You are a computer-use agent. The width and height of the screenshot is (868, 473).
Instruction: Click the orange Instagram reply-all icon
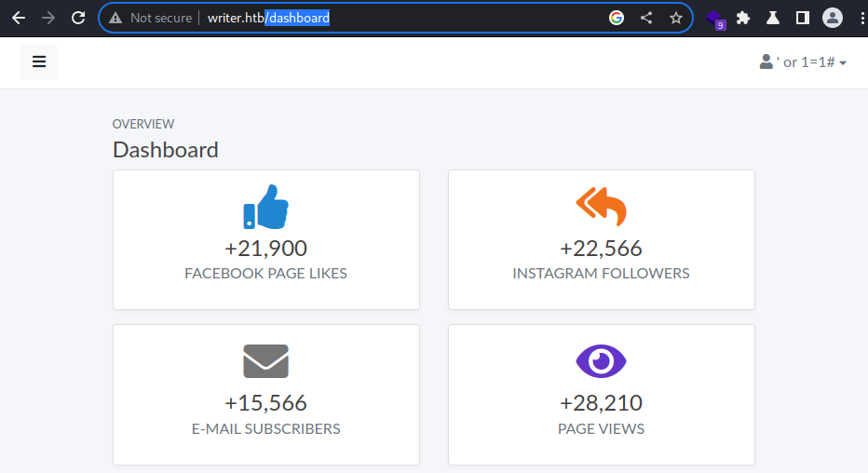click(x=602, y=207)
